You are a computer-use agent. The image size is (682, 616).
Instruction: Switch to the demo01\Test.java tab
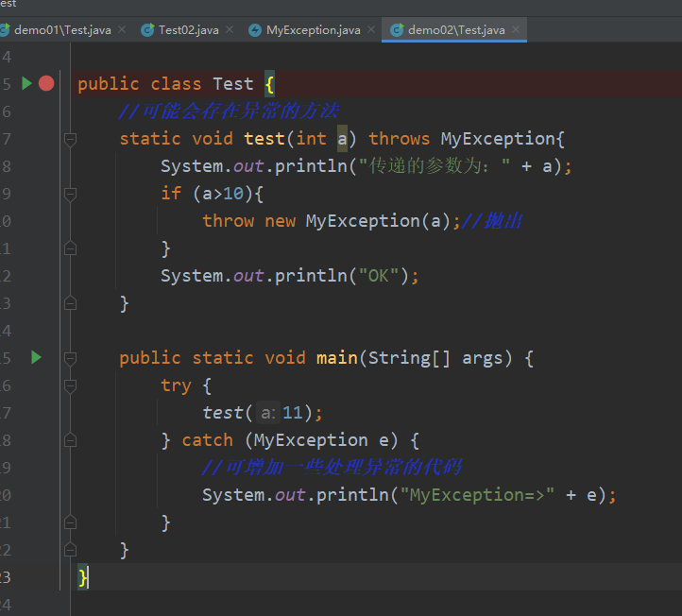pyautogui.click(x=62, y=30)
